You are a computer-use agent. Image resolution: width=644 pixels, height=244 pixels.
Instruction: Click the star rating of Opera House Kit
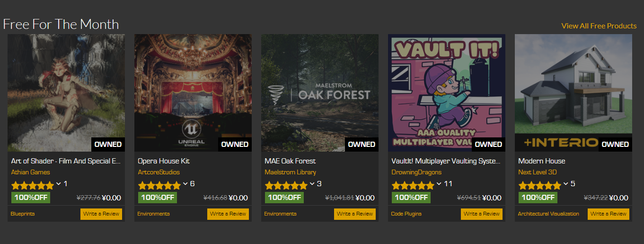click(159, 185)
